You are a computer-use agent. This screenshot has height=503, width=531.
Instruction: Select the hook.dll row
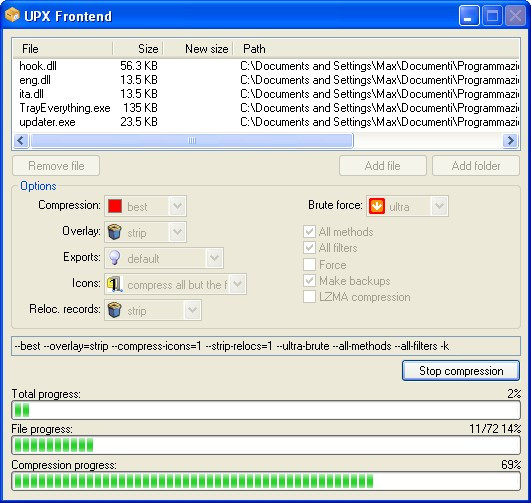tap(266, 66)
